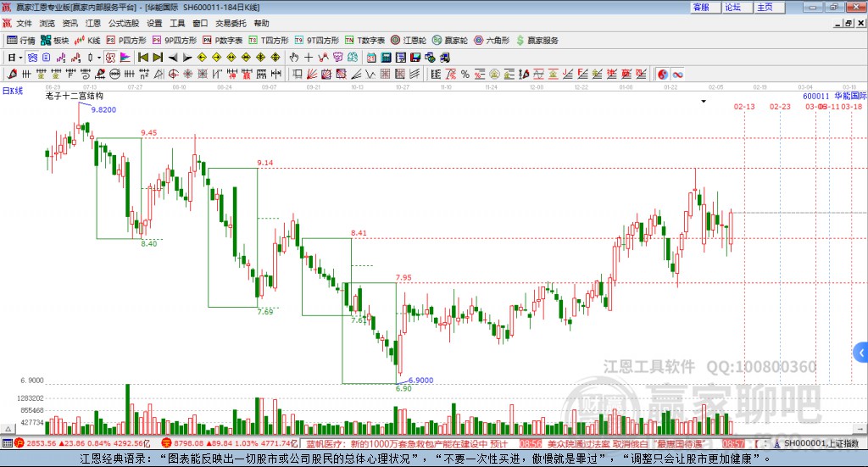This screenshot has height=467, width=868.
Task: Toggle the pressed blue grid icon
Action: 32,58
